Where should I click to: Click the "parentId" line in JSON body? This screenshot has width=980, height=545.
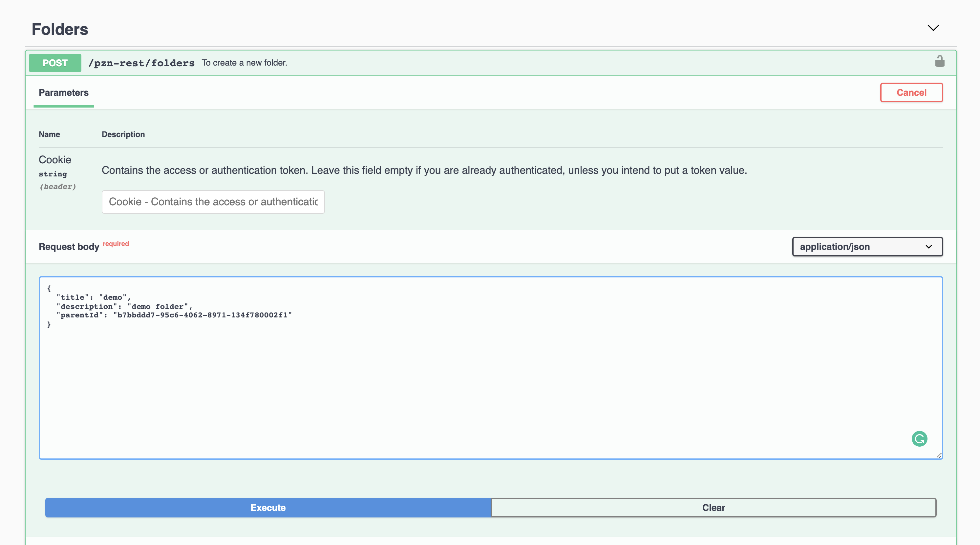pos(174,315)
